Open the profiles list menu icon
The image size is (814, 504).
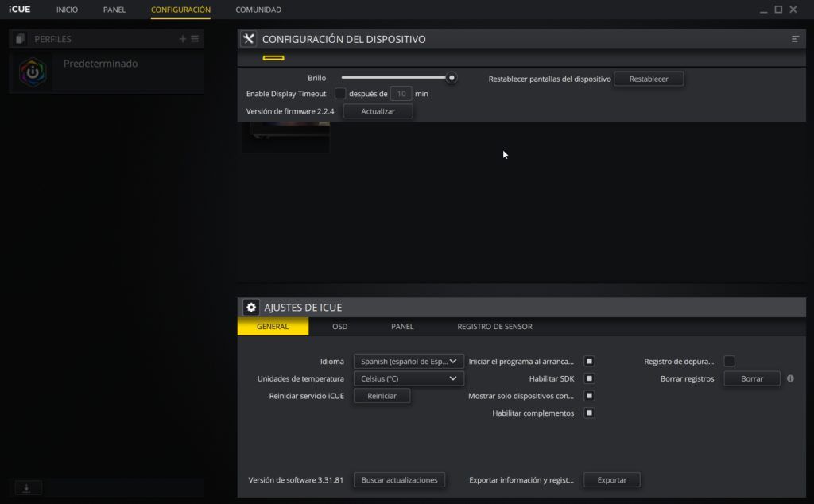coord(195,39)
